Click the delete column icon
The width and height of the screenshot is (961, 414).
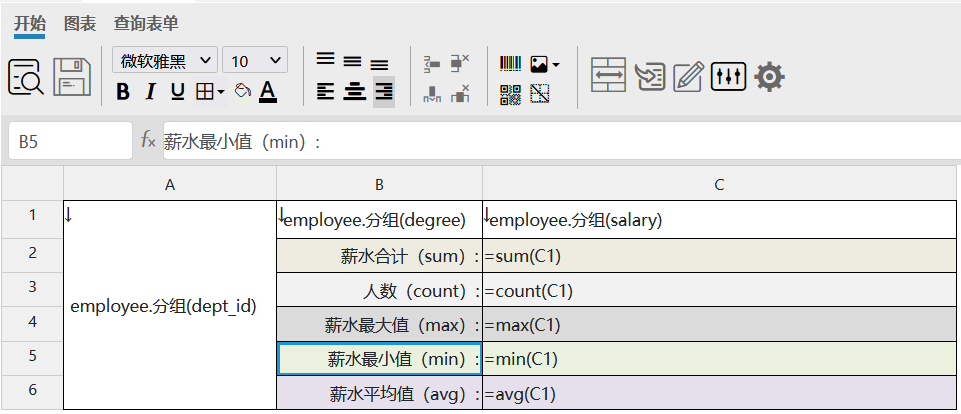coord(460,93)
